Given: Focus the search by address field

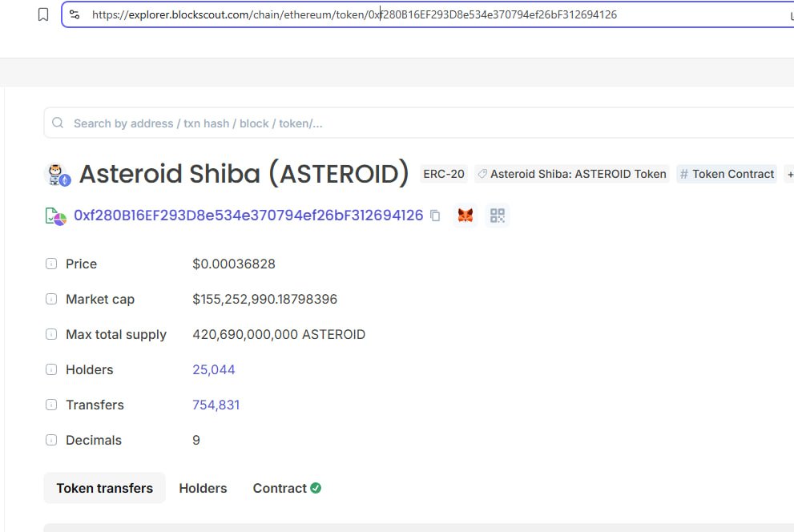Looking at the screenshot, I should pyautogui.click(x=421, y=123).
